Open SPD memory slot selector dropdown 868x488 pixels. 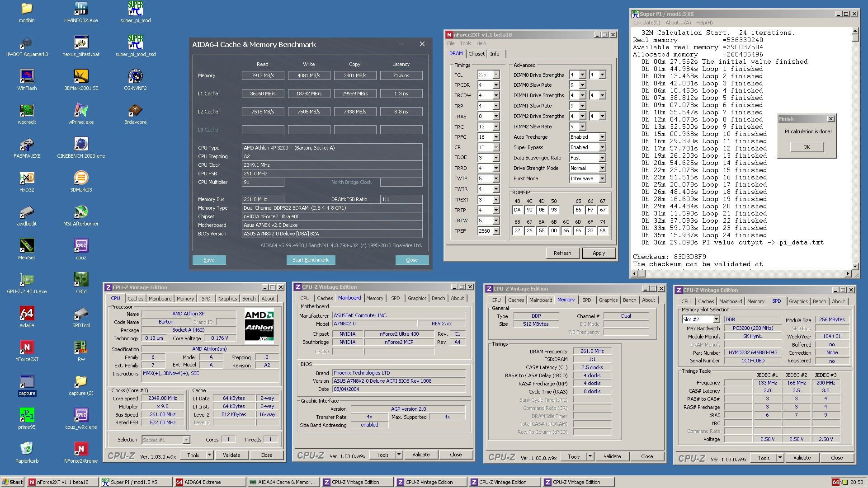pos(716,319)
